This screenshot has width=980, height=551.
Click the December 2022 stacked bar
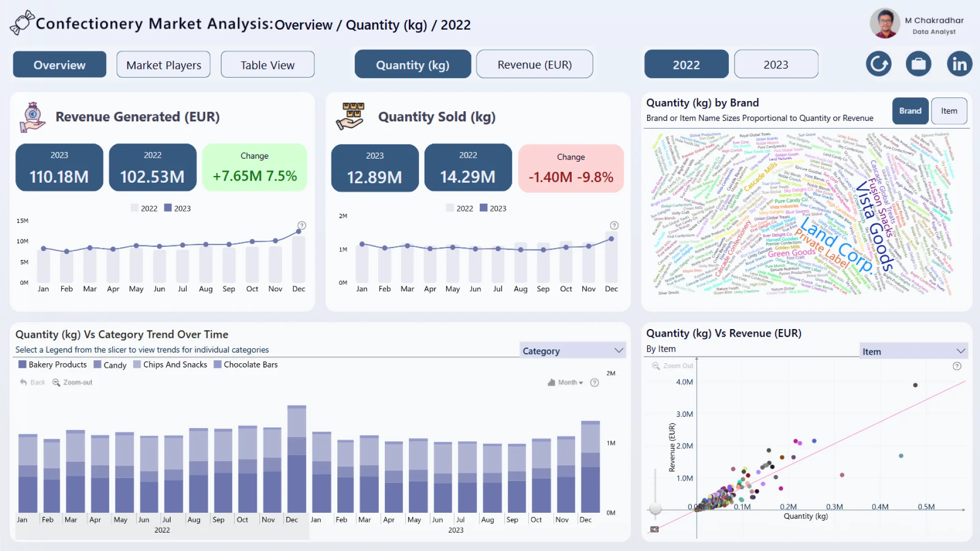tap(297, 459)
